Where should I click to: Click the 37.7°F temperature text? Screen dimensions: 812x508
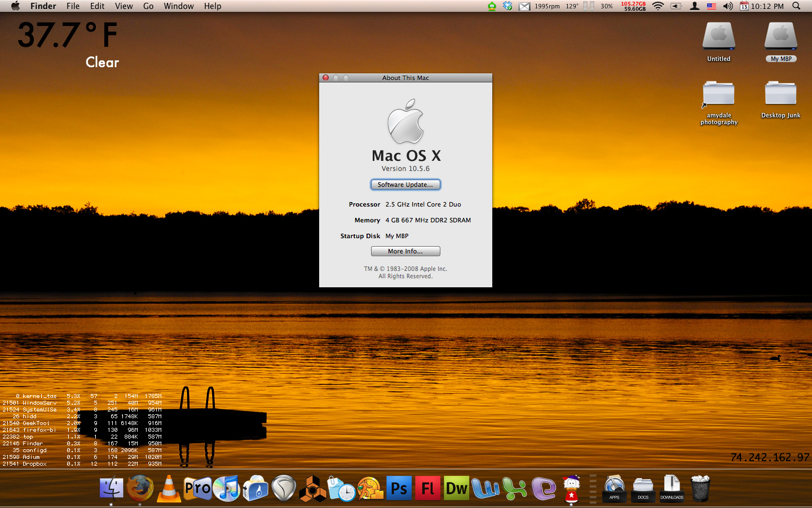click(x=68, y=35)
